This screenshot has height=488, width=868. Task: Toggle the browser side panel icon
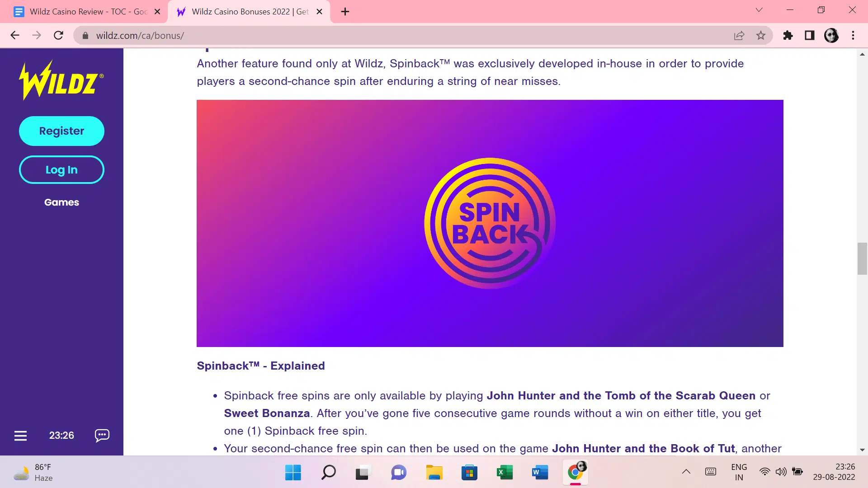click(x=810, y=35)
